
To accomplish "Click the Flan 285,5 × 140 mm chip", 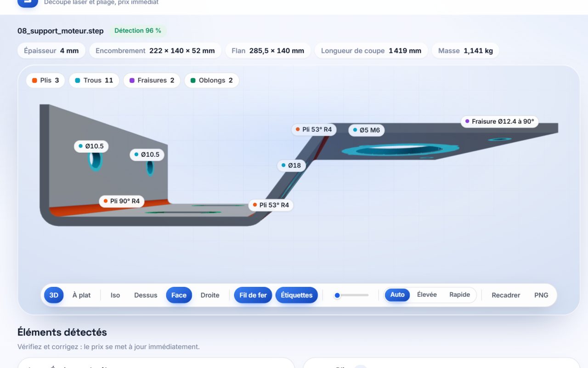I will coord(268,51).
